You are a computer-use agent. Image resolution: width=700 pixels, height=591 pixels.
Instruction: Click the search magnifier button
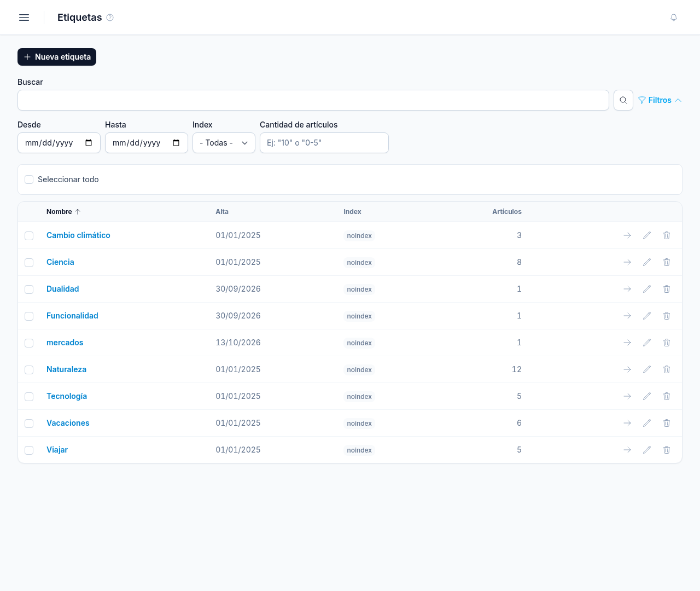(x=623, y=100)
